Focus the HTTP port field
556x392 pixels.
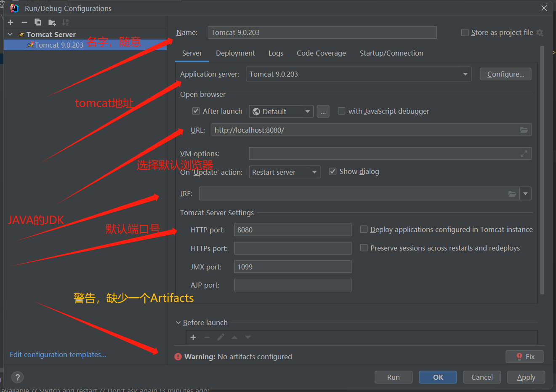click(x=293, y=230)
